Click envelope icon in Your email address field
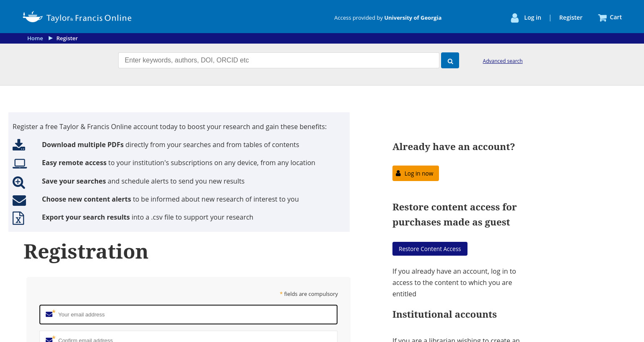Image resolution: width=644 pixels, height=342 pixels. (x=49, y=314)
